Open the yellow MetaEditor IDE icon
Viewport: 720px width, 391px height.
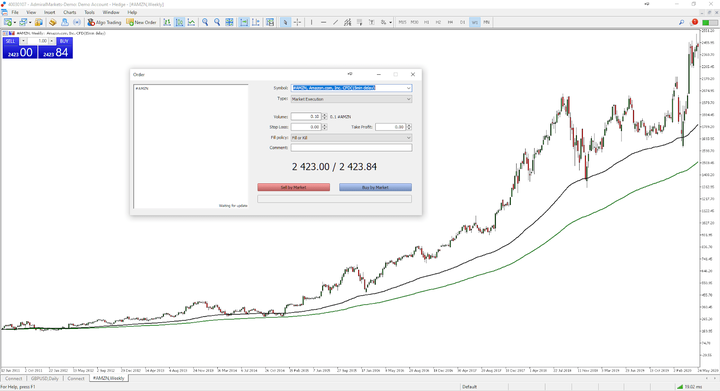[x=52, y=22]
